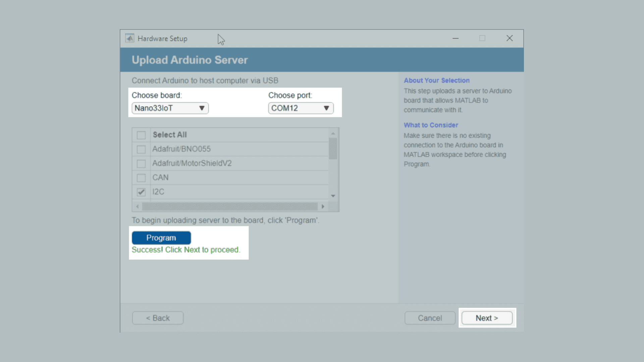Uncheck the I2C library checkbox
This screenshot has height=362, width=644.
141,192
